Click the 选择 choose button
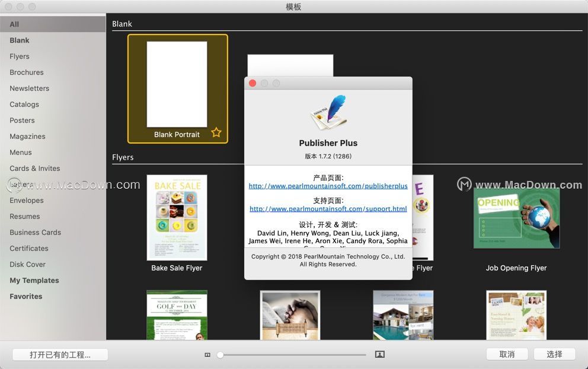The image size is (588, 369). (x=554, y=354)
